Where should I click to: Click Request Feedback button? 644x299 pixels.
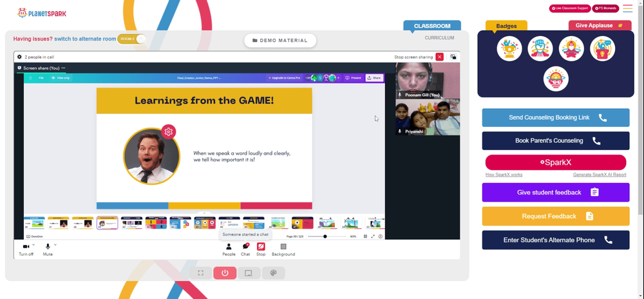pyautogui.click(x=556, y=216)
